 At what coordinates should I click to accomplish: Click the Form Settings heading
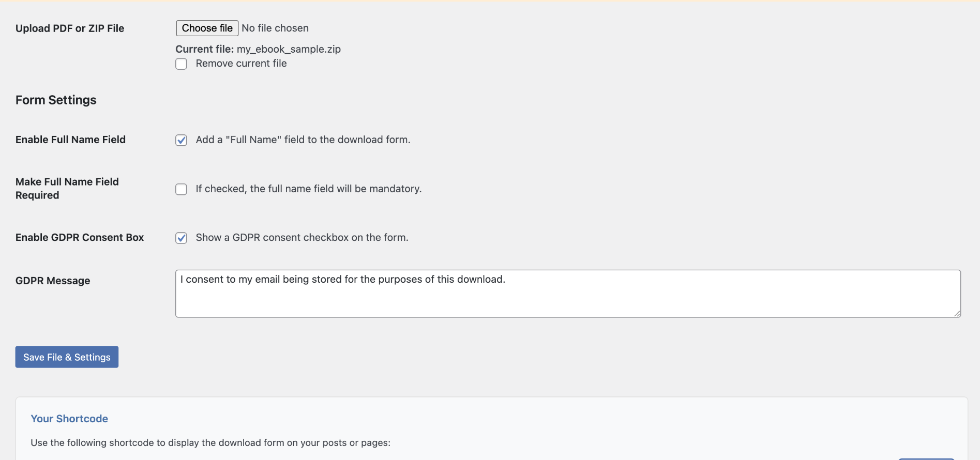point(56,100)
